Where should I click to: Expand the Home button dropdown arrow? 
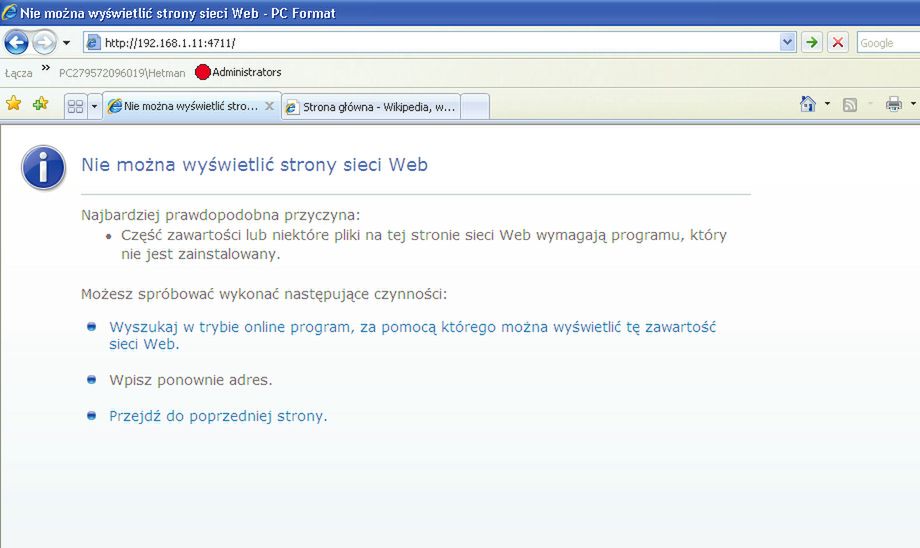827,104
